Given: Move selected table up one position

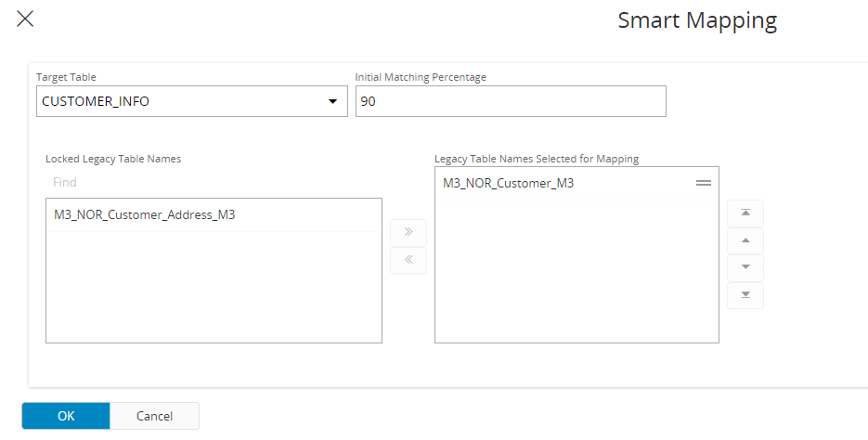Looking at the screenshot, I should pos(745,240).
